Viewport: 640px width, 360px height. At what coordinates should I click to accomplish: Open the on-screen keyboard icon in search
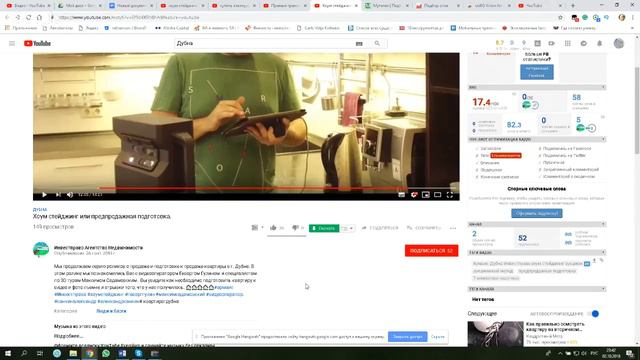pos(359,43)
